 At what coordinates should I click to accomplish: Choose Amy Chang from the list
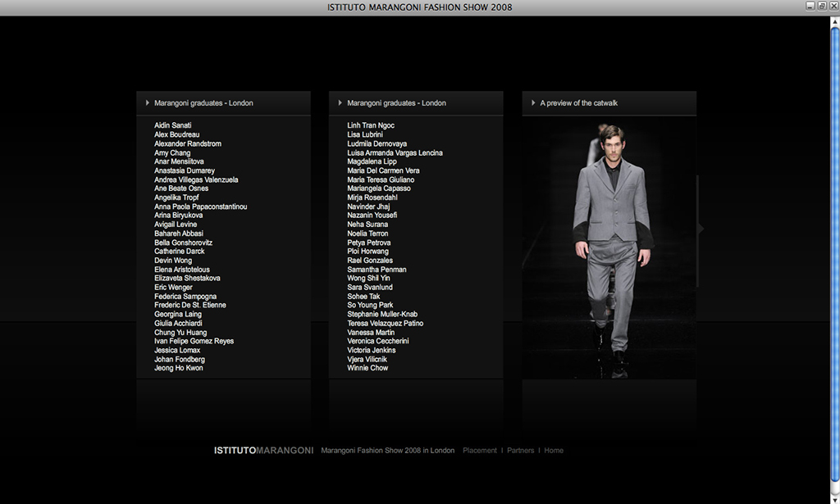[172, 152]
